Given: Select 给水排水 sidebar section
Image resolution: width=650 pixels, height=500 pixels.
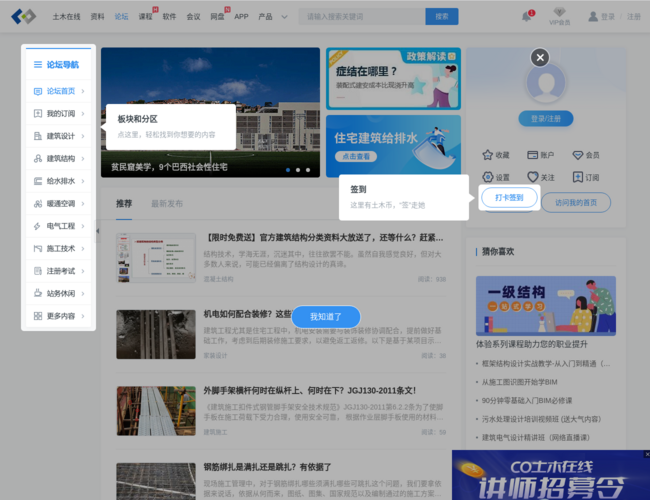Looking at the screenshot, I should click(x=58, y=181).
